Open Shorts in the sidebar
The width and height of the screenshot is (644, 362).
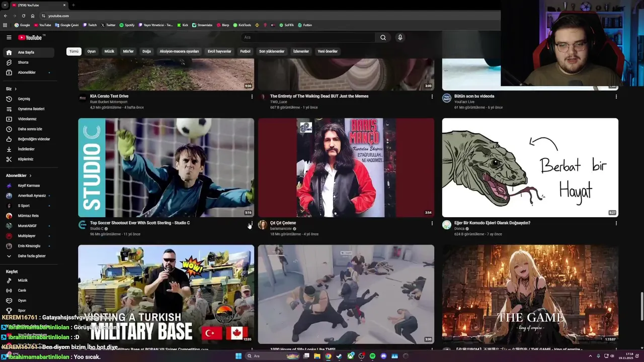pyautogui.click(x=29, y=62)
